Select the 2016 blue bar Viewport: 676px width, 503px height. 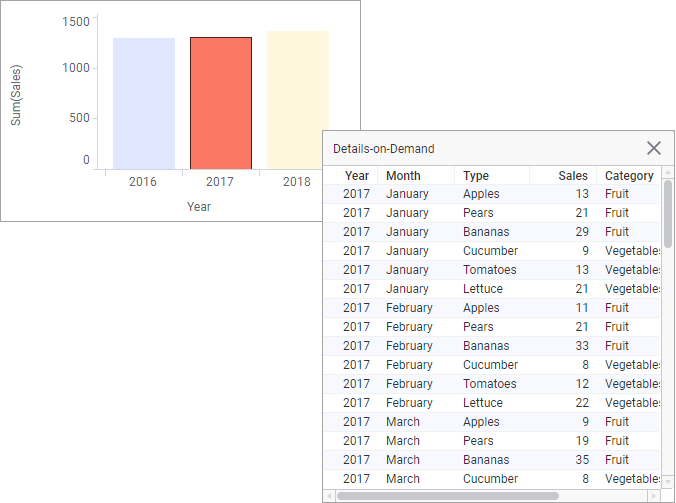click(144, 103)
